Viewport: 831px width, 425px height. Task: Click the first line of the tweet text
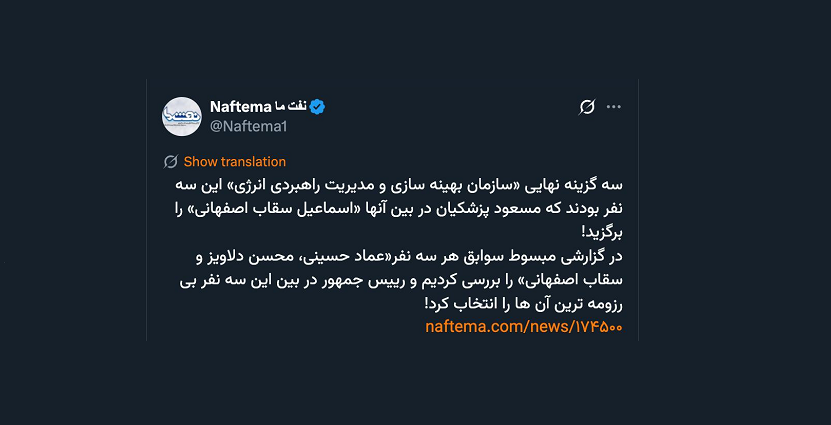(400, 185)
